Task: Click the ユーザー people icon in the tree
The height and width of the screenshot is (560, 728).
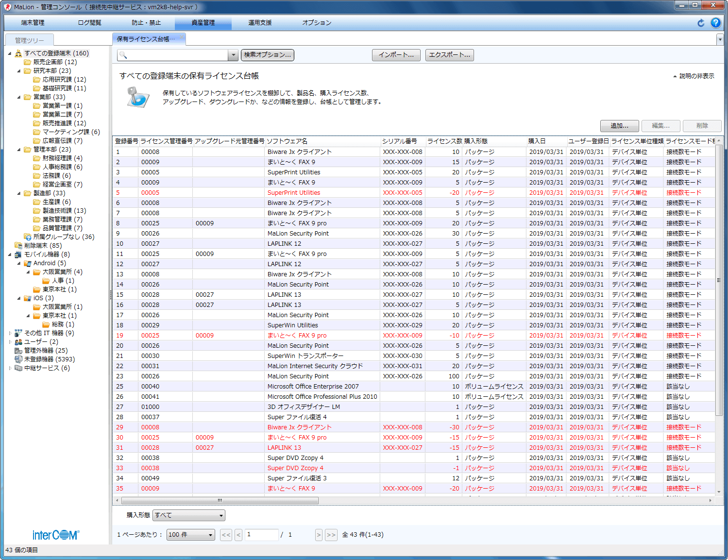Action: point(18,342)
